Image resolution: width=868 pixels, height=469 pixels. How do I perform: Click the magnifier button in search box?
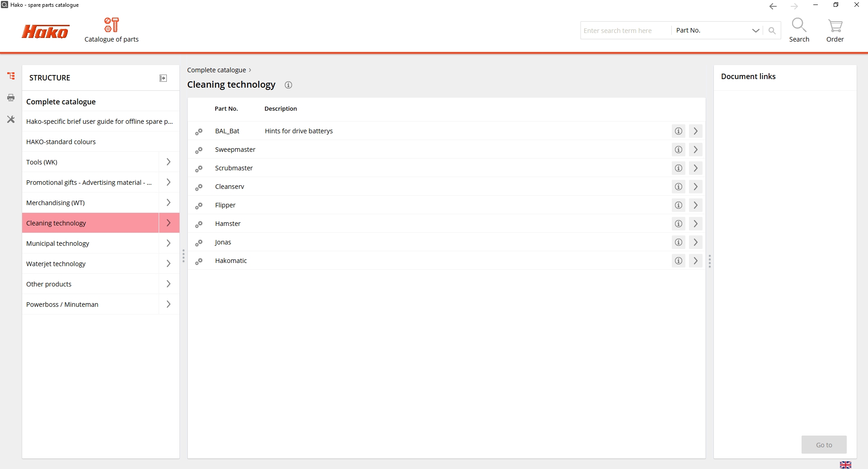click(x=772, y=31)
